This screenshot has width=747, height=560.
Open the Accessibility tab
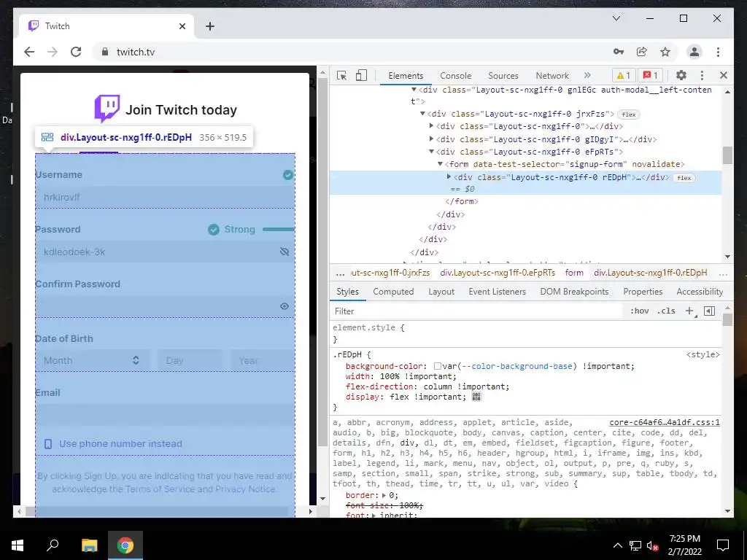(700, 292)
